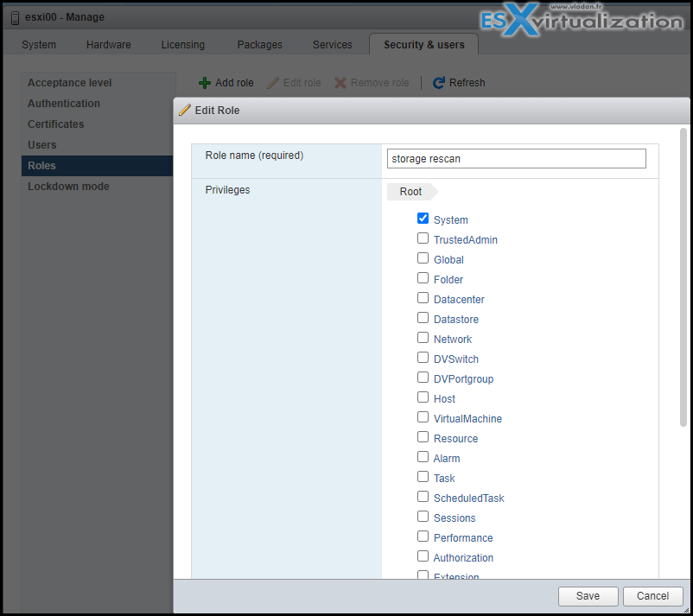The height and width of the screenshot is (616, 693).
Task: Click the esxi00 host icon in title bar
Action: (15, 17)
